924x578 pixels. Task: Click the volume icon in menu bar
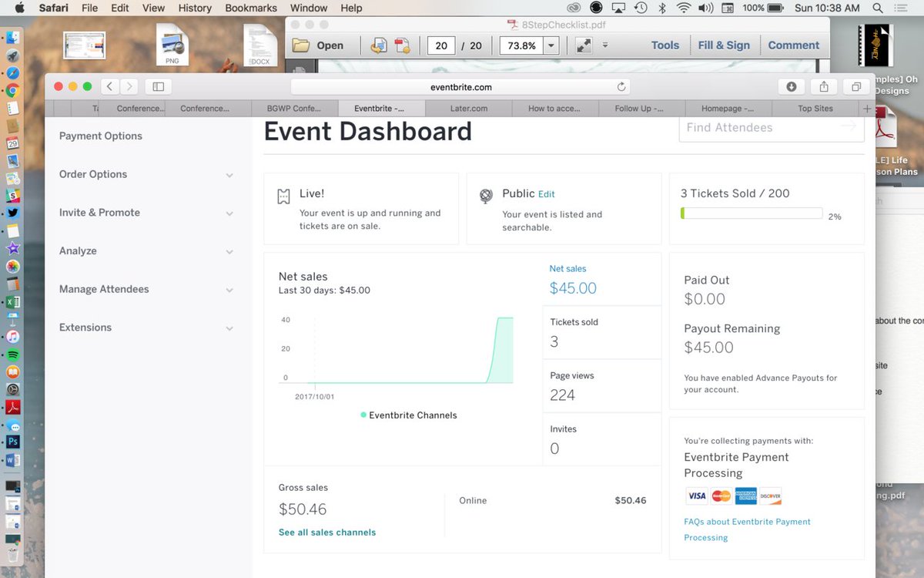[x=705, y=8]
